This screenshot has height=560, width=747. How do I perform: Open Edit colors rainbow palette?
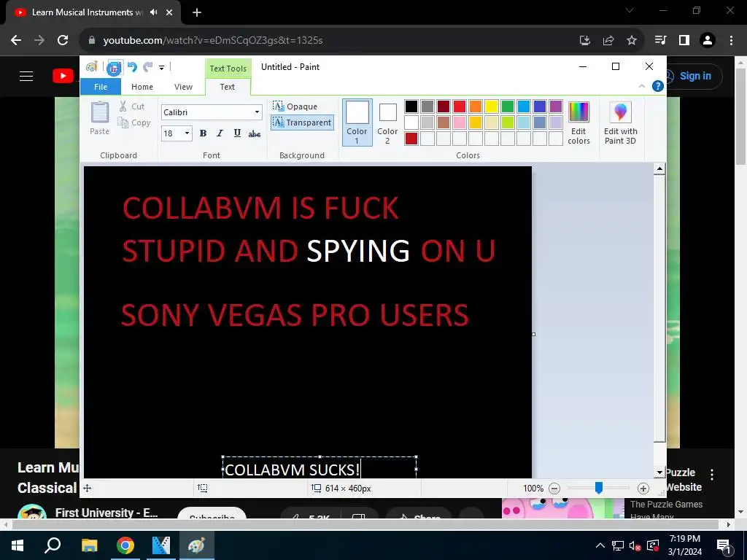[578, 122]
